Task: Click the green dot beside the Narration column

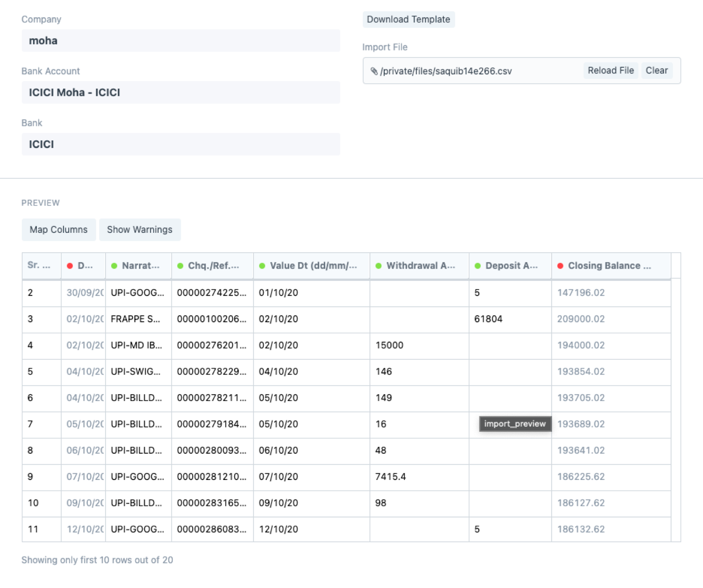Action: (114, 265)
